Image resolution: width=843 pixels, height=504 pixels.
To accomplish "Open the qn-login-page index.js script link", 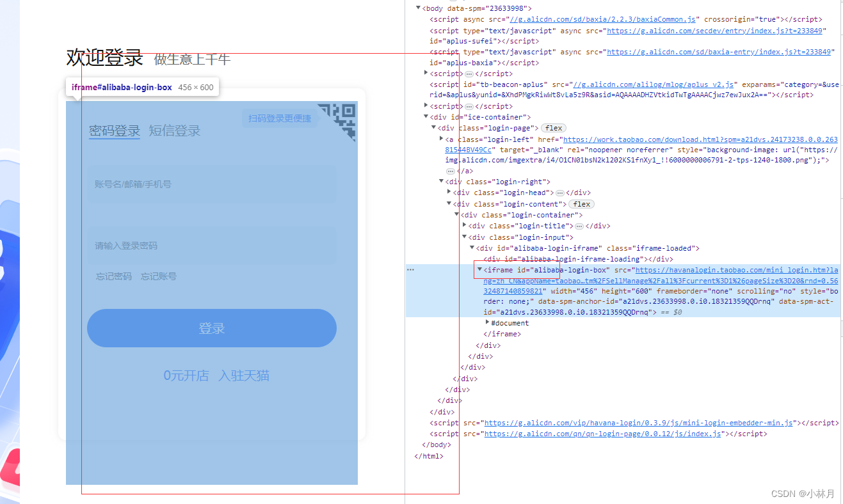I will pyautogui.click(x=603, y=434).
